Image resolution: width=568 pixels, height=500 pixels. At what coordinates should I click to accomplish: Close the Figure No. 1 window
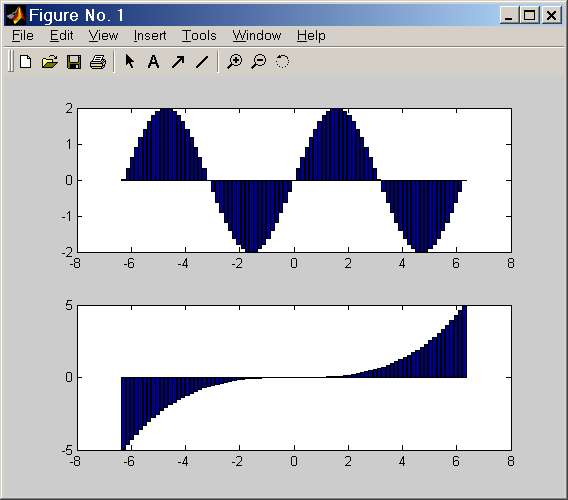click(551, 15)
